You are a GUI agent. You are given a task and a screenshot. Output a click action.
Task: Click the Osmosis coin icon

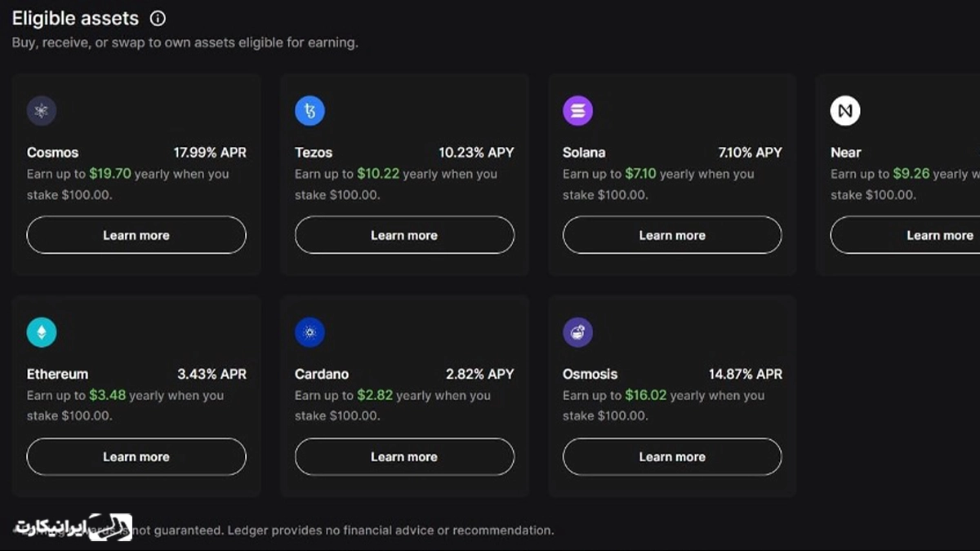pos(577,332)
